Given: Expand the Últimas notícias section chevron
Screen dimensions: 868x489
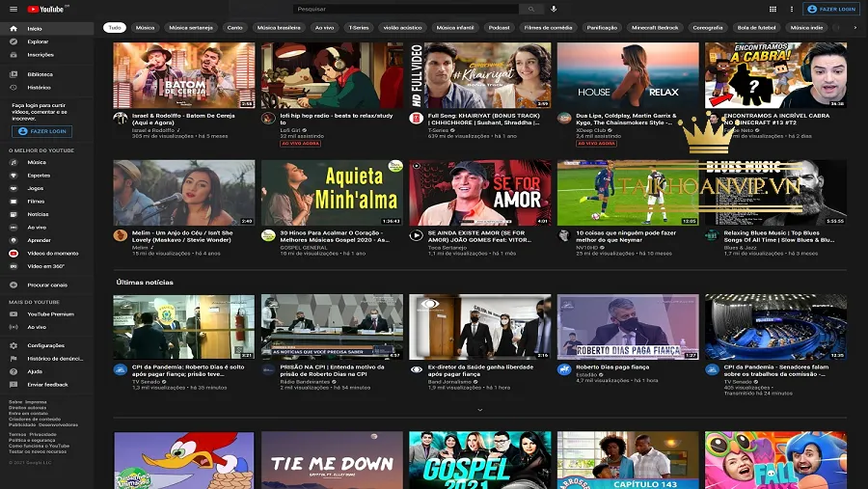Looking at the screenshot, I should 480,410.
